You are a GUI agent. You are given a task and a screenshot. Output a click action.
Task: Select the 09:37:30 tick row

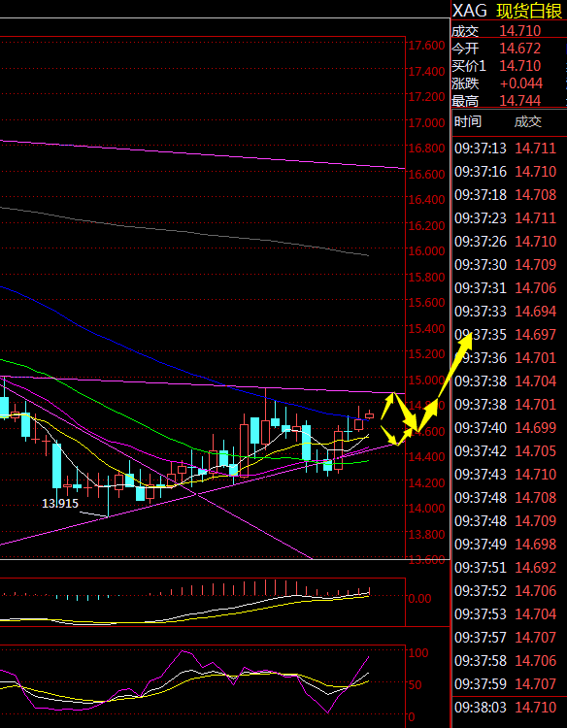click(x=509, y=265)
